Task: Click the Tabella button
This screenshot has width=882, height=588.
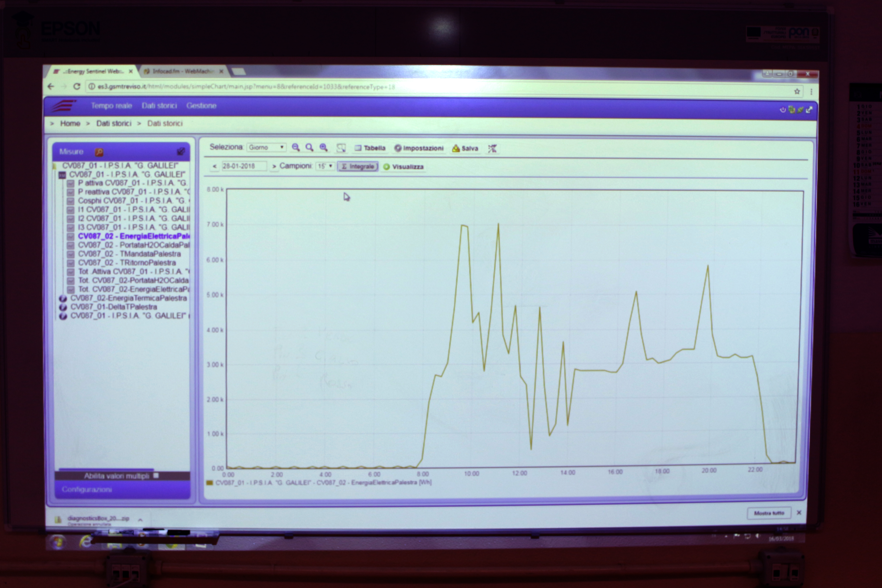Action: (370, 148)
